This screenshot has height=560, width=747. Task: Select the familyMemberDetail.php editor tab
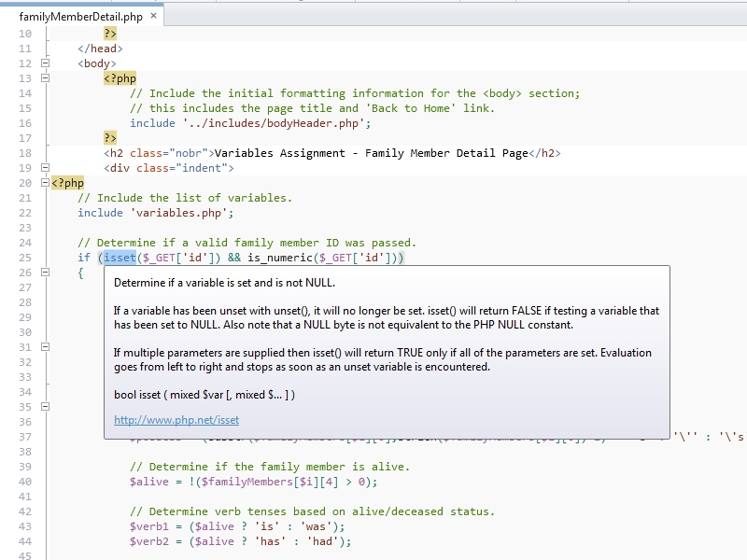pyautogui.click(x=80, y=16)
